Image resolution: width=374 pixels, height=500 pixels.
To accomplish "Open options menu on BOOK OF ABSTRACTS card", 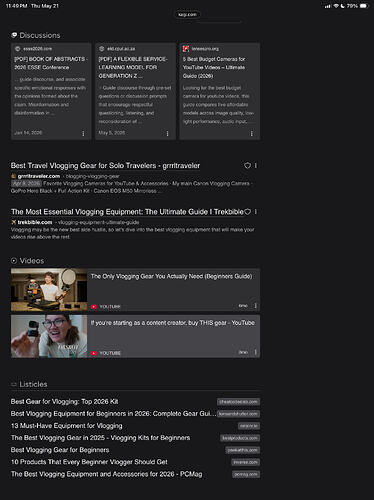I will (83, 133).
